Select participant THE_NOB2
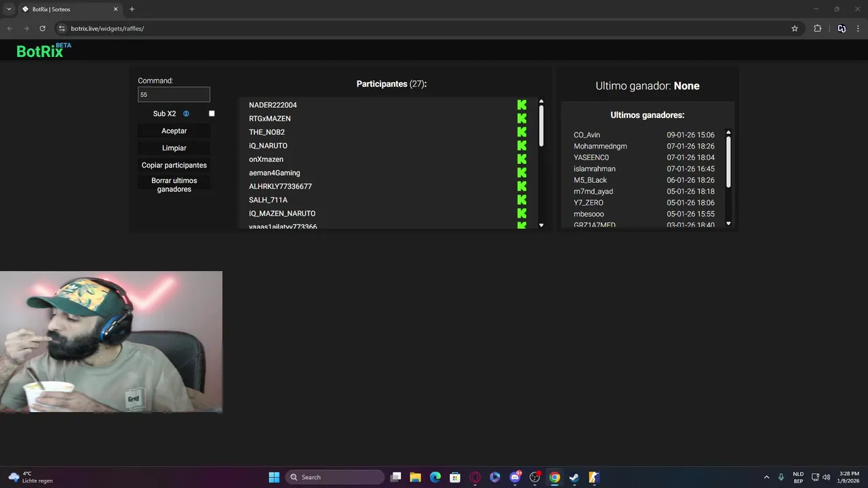 click(x=267, y=132)
